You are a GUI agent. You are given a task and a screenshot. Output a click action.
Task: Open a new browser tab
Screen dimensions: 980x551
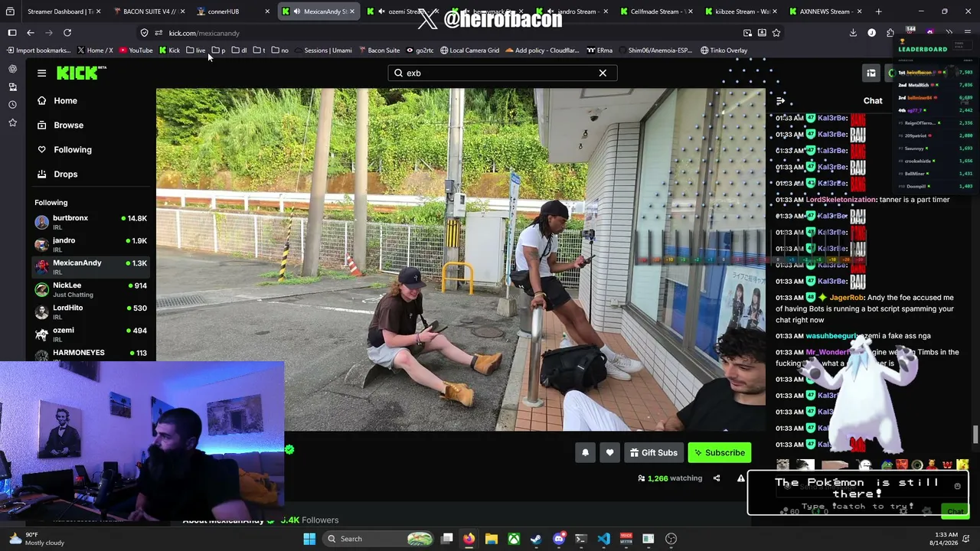coord(878,11)
